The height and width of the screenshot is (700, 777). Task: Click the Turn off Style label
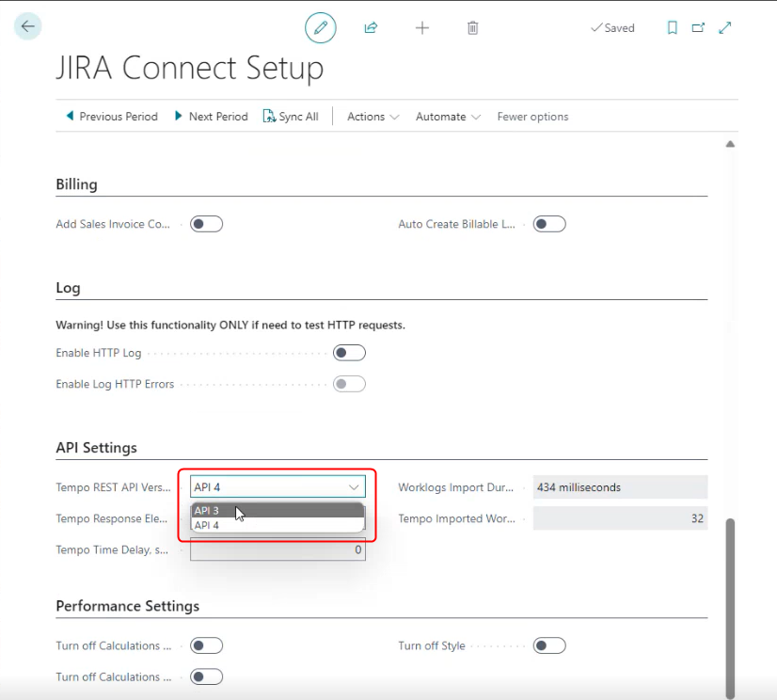432,646
